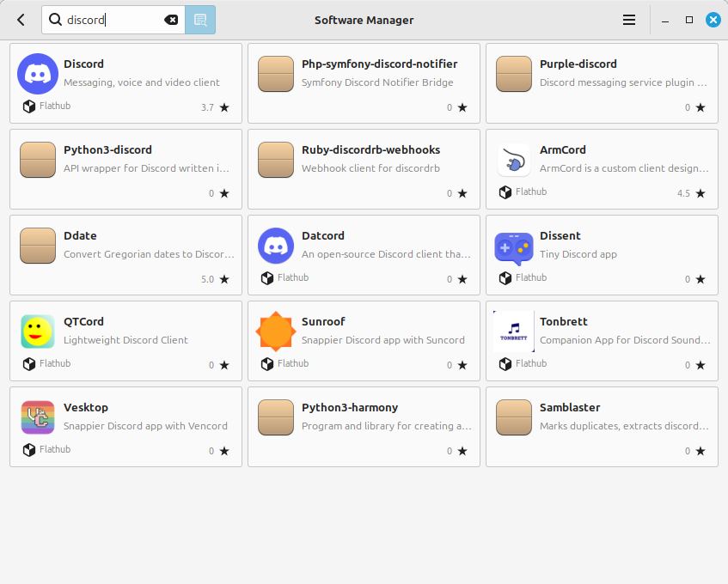Select the Ruby-discordrb-webhooks entry

pos(364,169)
